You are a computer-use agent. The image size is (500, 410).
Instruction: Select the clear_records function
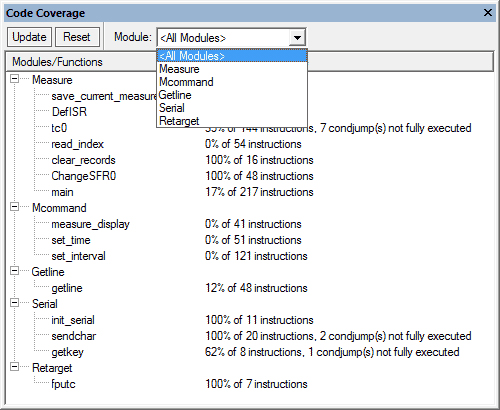click(83, 160)
